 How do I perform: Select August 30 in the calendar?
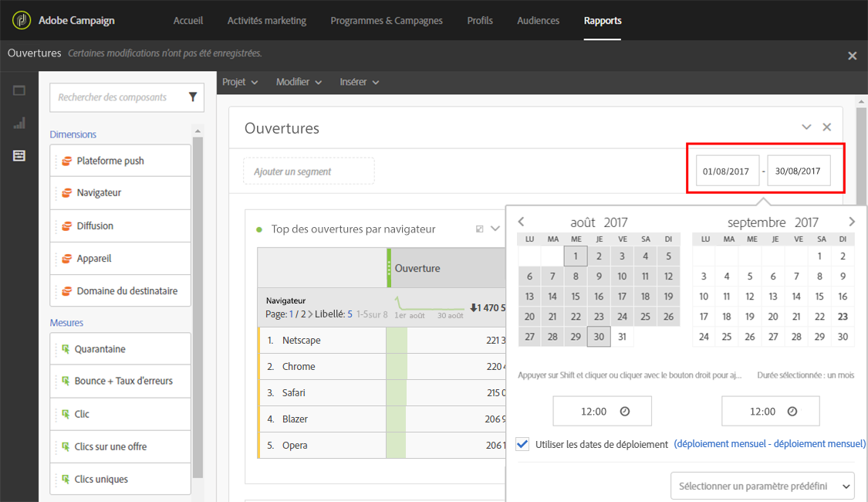pos(599,336)
